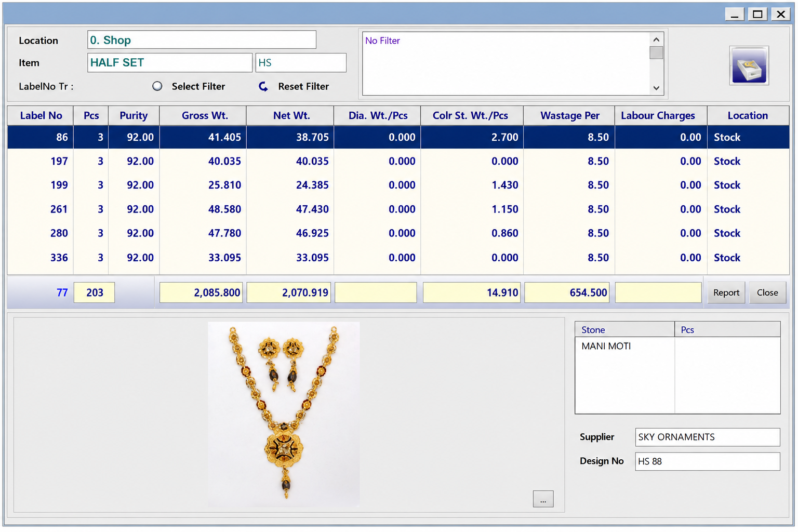
Task: Click the 'No Filter' text box
Action: pos(506,64)
